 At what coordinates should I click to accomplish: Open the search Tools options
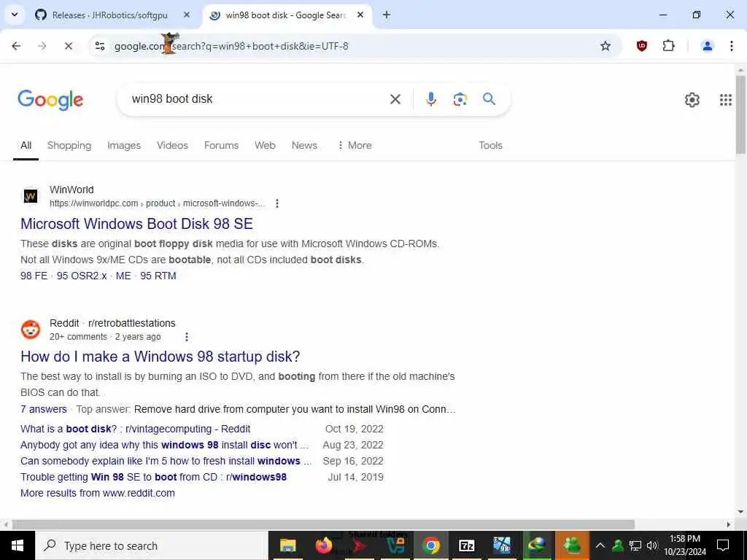click(490, 145)
